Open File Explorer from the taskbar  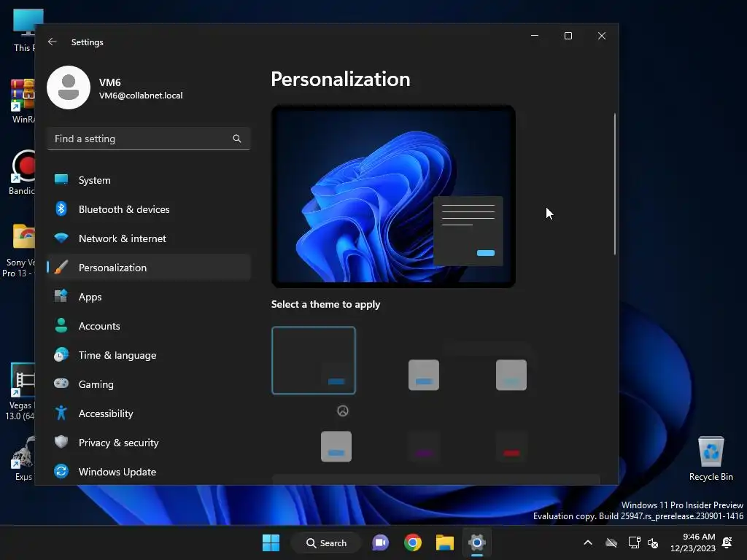[445, 542]
